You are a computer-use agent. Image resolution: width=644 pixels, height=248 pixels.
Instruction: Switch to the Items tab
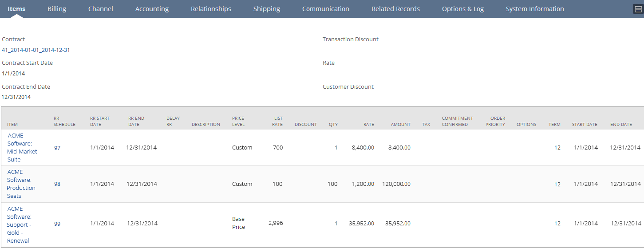point(16,9)
